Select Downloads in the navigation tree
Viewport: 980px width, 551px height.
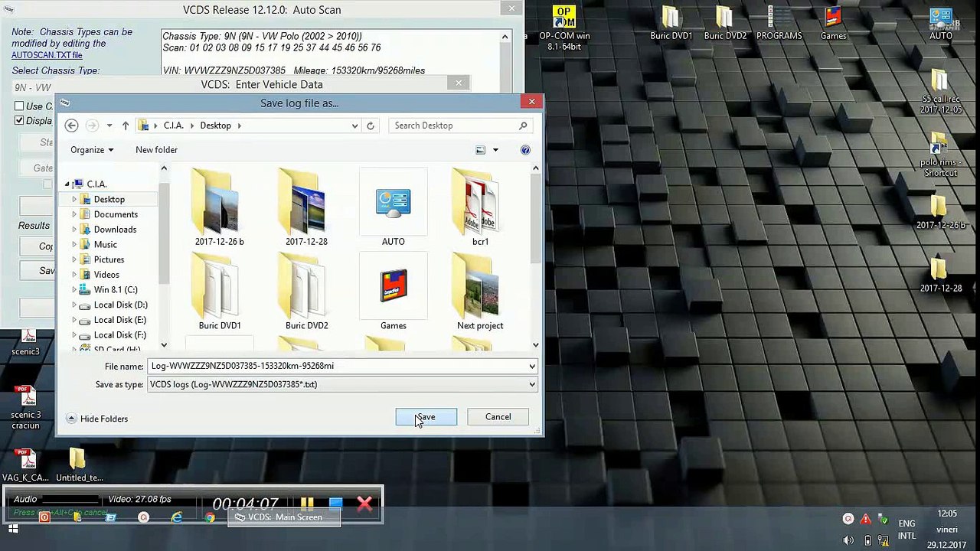(115, 230)
